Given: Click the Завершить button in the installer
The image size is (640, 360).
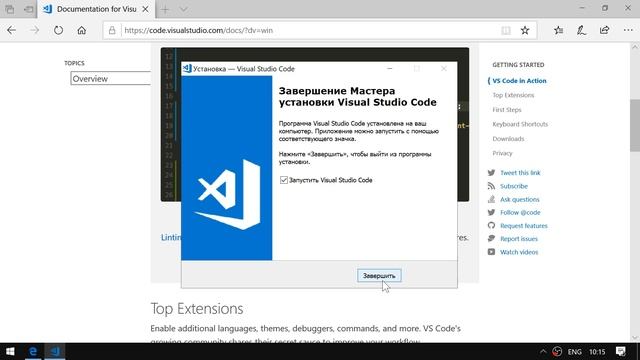Looking at the screenshot, I should 379,276.
